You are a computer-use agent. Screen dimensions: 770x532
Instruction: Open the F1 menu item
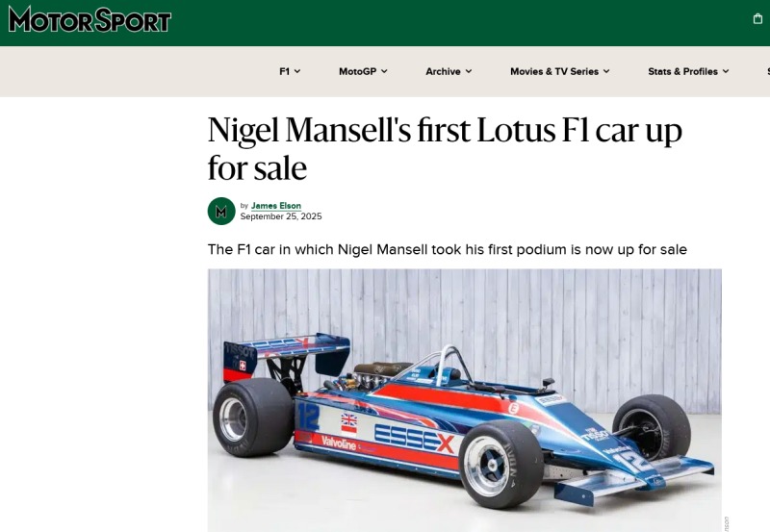[284, 71]
